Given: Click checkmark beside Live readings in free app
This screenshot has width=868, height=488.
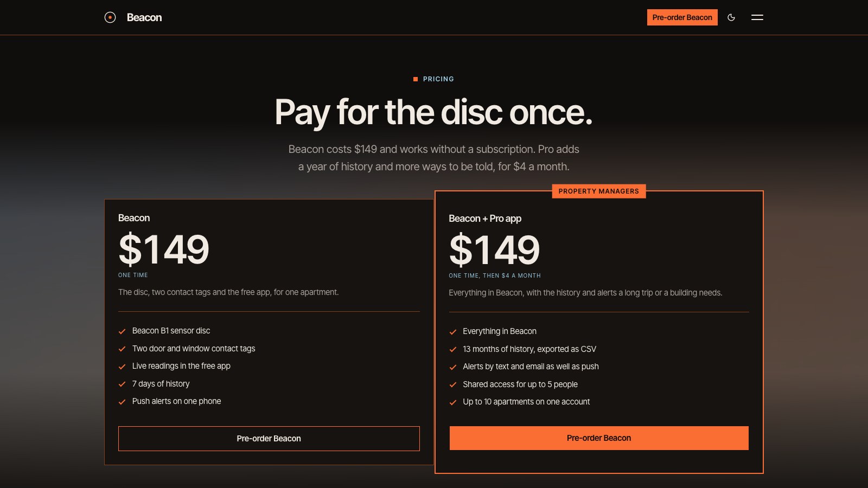Looking at the screenshot, I should tap(122, 367).
